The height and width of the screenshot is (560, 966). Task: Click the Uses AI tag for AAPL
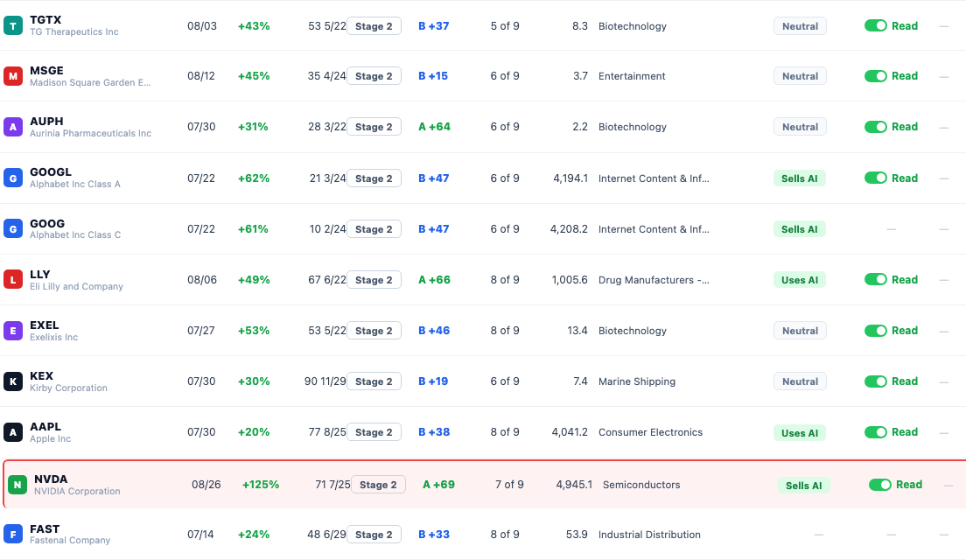[800, 433]
